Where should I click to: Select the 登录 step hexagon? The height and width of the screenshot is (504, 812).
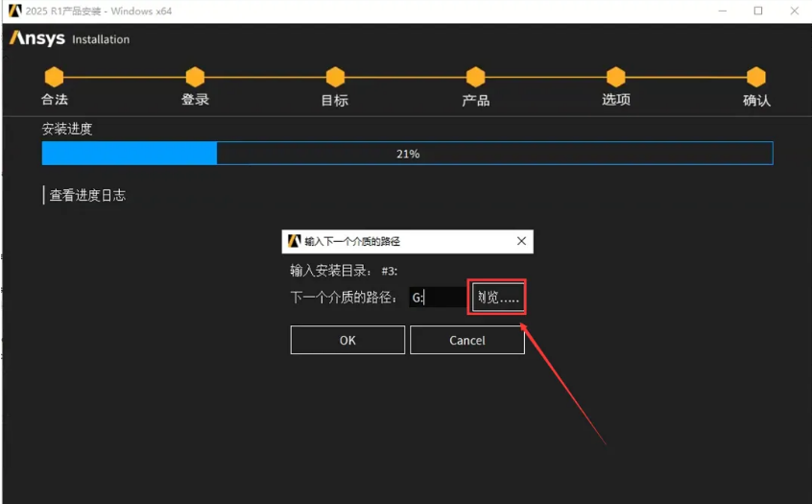click(x=195, y=77)
